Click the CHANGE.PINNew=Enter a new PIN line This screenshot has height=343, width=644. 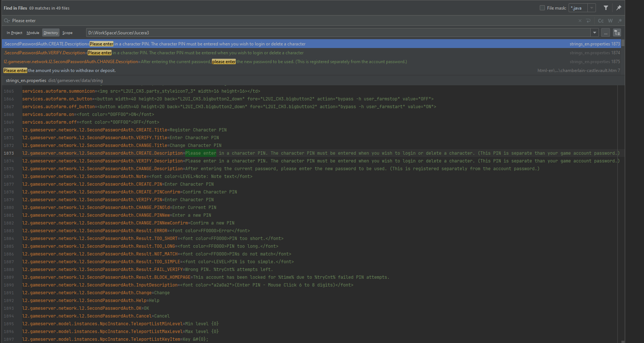click(x=116, y=215)
